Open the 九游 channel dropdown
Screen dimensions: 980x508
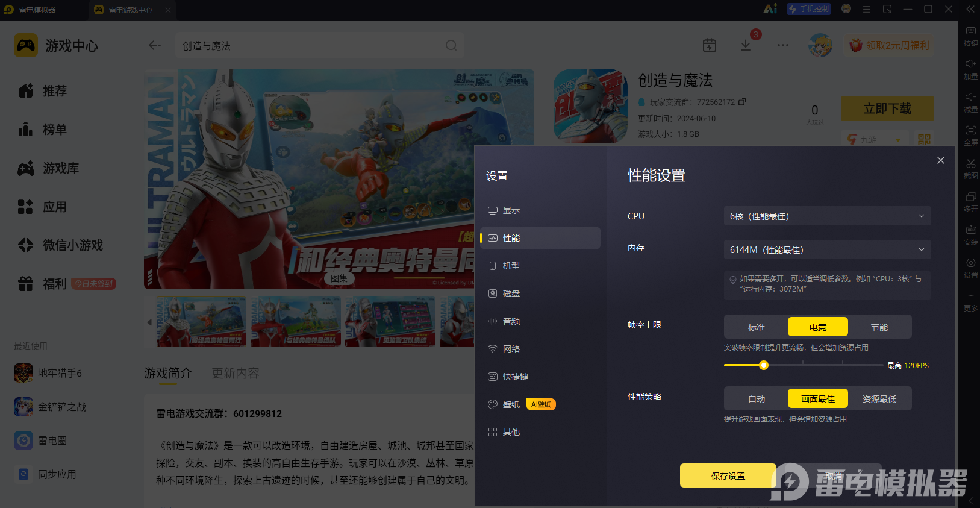tap(874, 140)
